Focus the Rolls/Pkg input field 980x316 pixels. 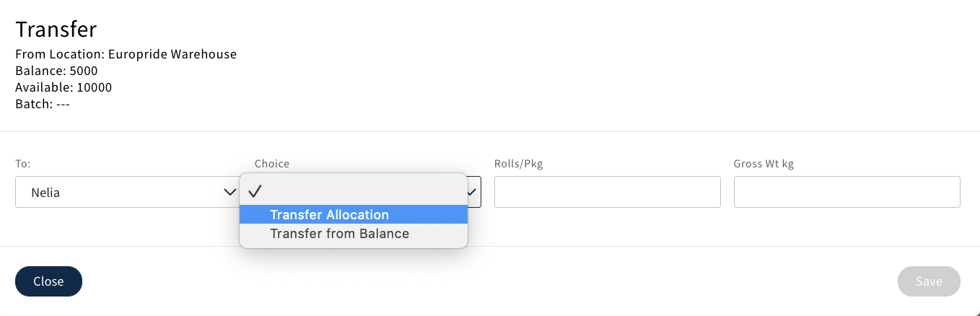(x=607, y=192)
